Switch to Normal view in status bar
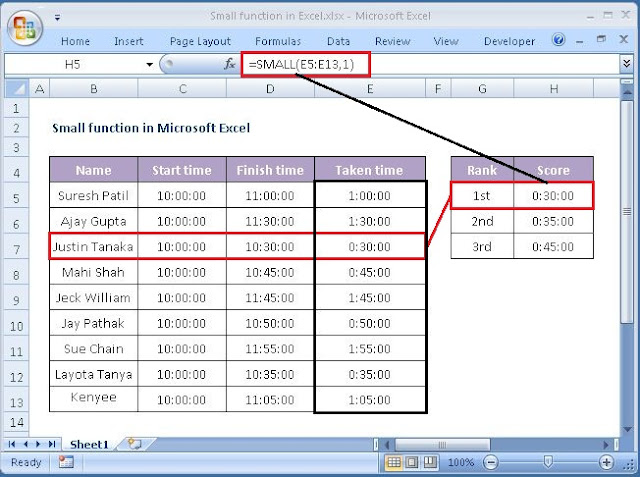Image resolution: width=640 pixels, height=477 pixels. [393, 462]
